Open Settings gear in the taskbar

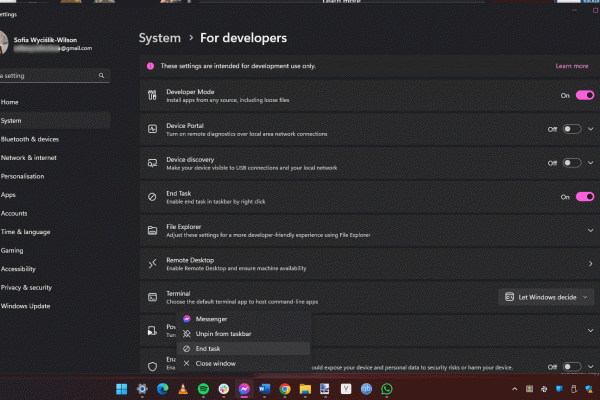pos(142,389)
